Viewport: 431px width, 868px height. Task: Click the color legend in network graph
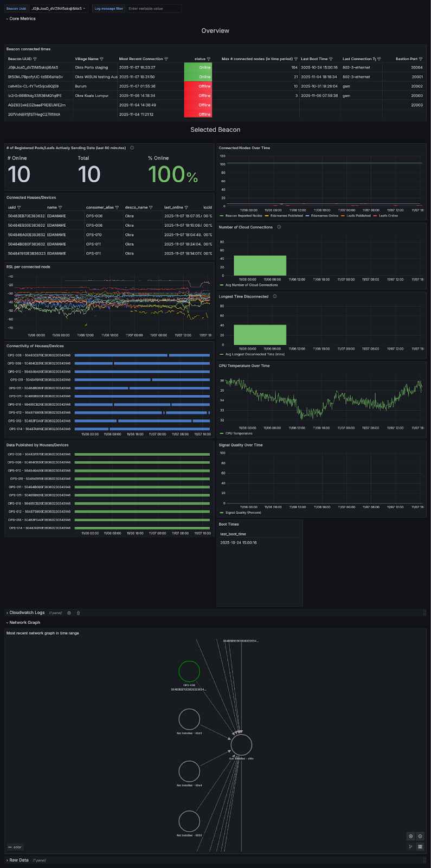click(15, 847)
